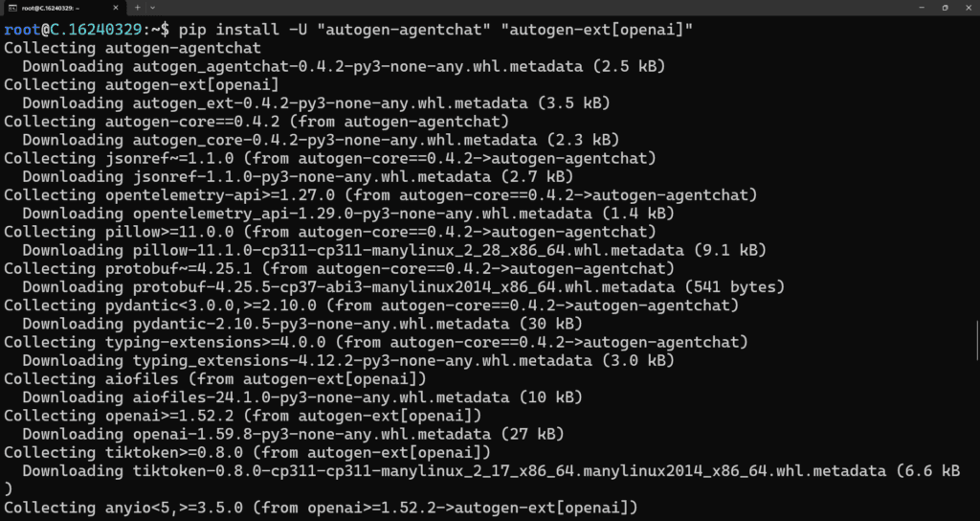Screen dimensions: 980x521
Task: Click the root@C.16240329 prompt text
Action: (86, 30)
